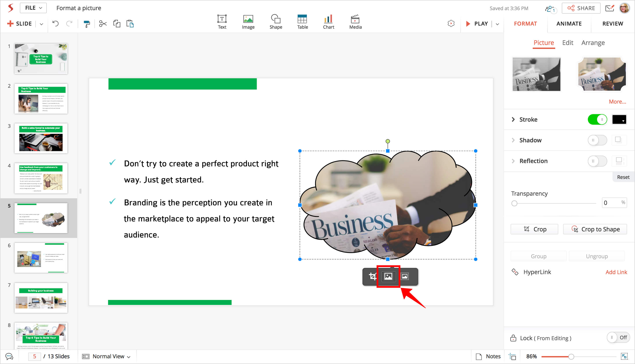Click the Format Painter icon
Viewport: 635px width, 364px height.
tap(86, 24)
